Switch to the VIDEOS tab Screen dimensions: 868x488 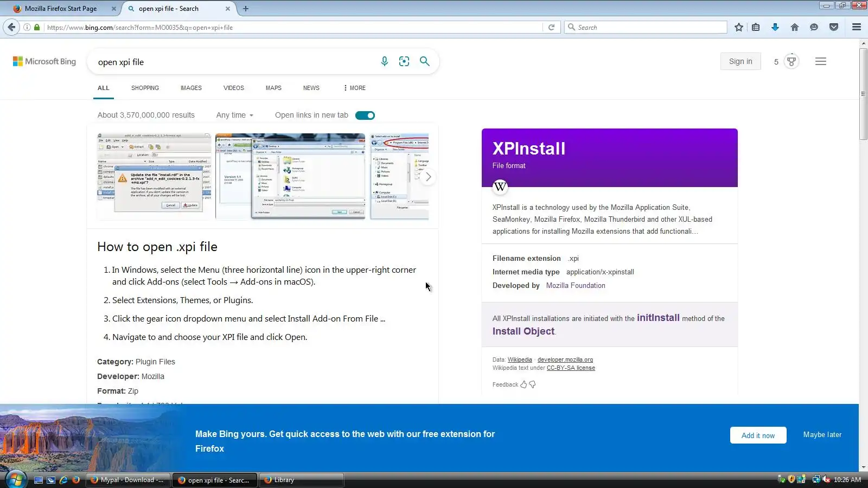click(x=234, y=88)
